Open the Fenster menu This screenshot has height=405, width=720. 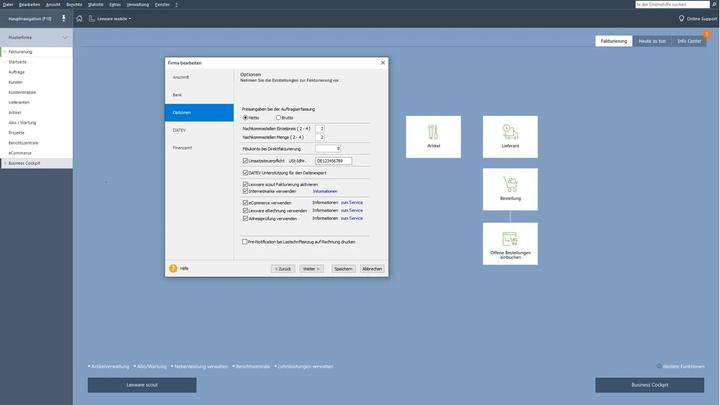coord(162,4)
